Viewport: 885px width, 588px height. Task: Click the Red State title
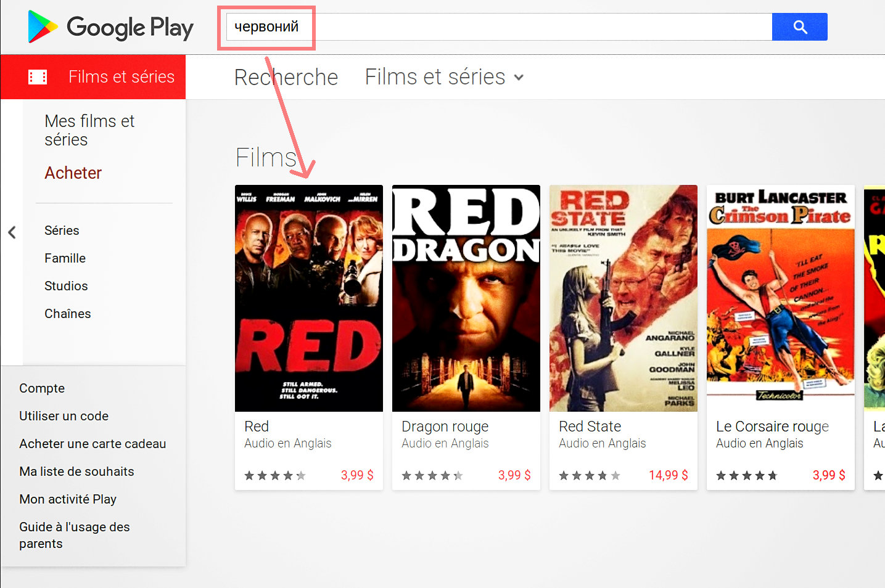click(590, 427)
